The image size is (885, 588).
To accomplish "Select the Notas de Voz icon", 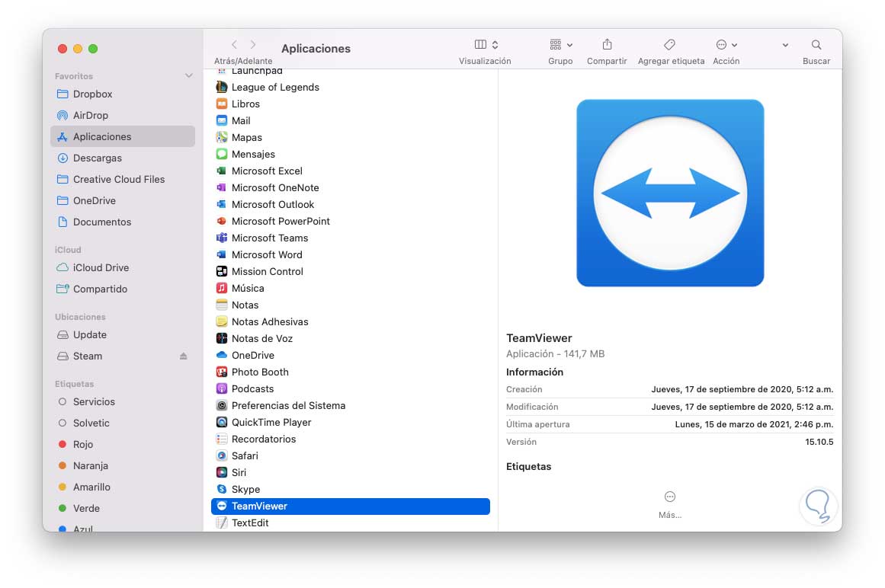I will click(222, 338).
